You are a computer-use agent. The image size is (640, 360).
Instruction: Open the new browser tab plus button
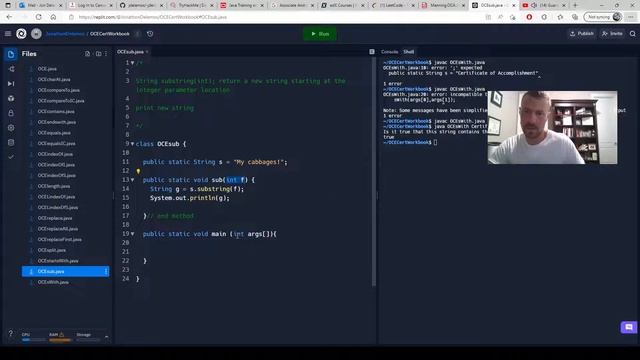575,5
